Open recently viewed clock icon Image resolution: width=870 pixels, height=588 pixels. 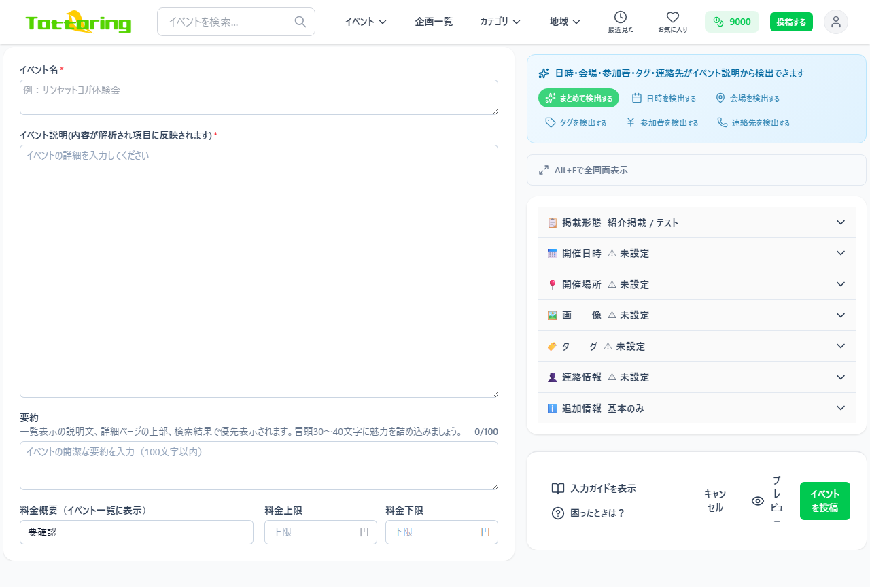point(621,17)
